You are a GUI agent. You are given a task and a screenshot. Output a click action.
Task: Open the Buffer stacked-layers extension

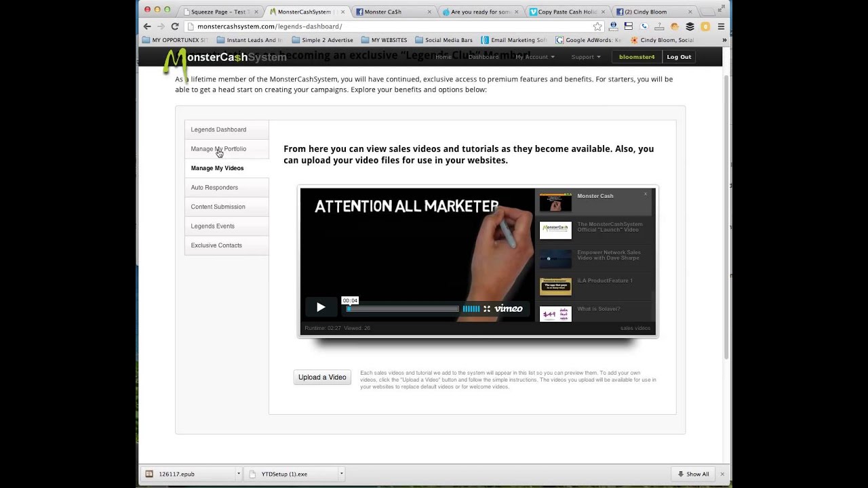pyautogui.click(x=690, y=26)
